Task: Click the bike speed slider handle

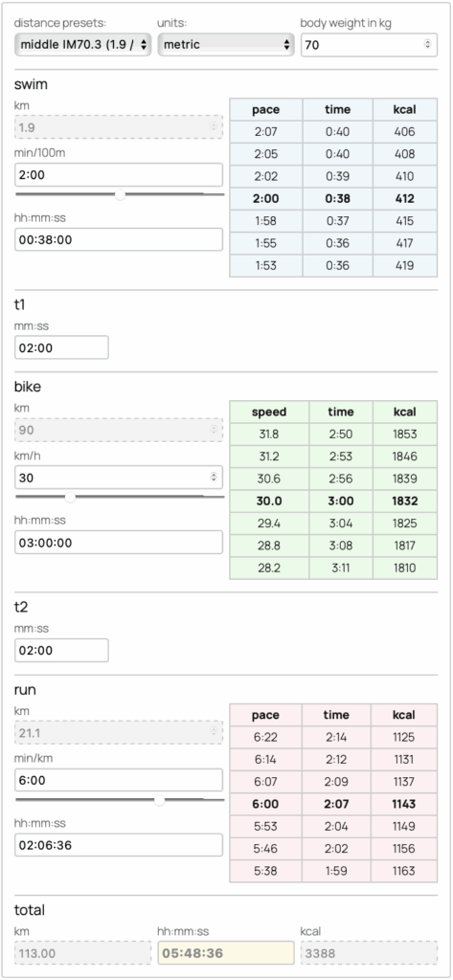Action: pyautogui.click(x=71, y=497)
